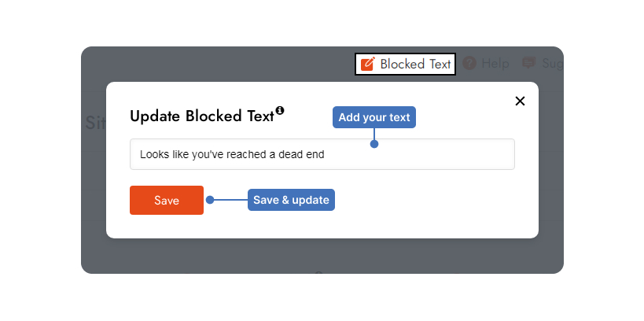Screen dimensions: 644x321
Task: Click the orange Blocked Text pencil icon
Action: pos(367,64)
